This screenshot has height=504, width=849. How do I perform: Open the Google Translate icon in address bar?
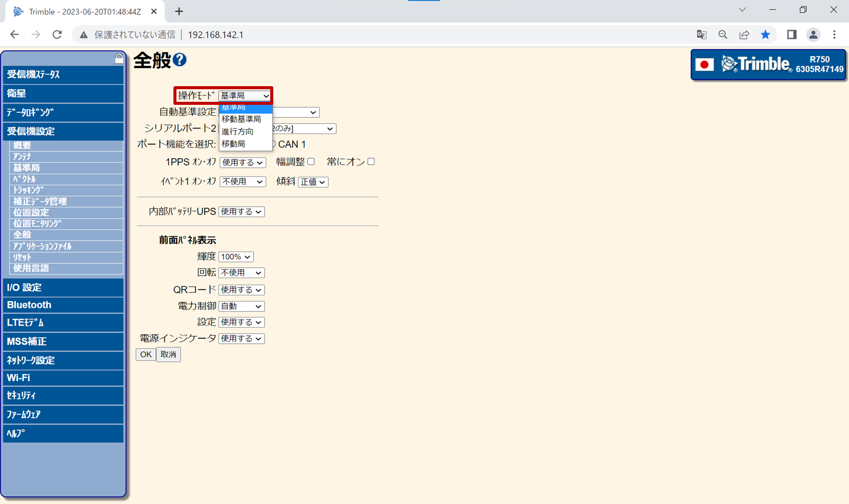(x=701, y=35)
